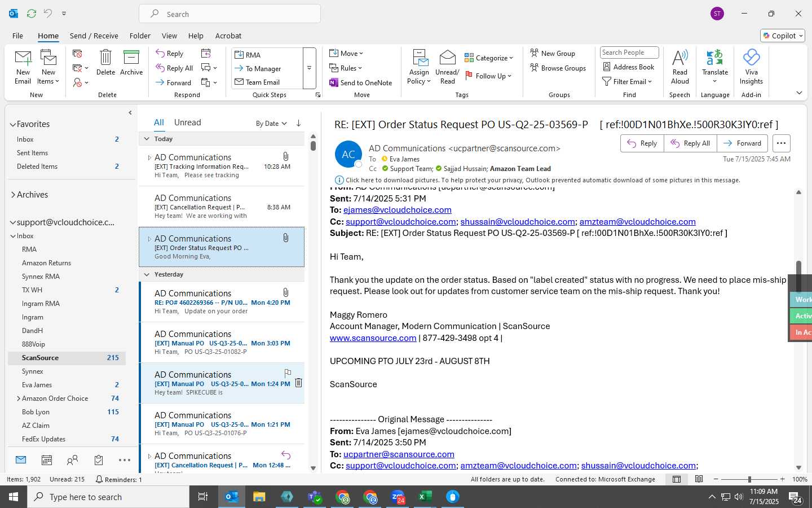812x508 pixels.
Task: Open the Translate icon
Action: pyautogui.click(x=715, y=67)
